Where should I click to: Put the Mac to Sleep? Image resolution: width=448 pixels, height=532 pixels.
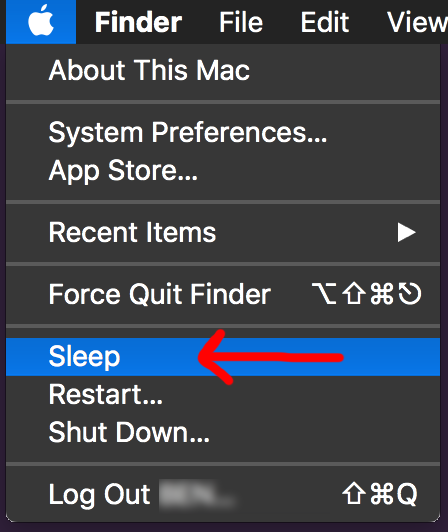pyautogui.click(x=223, y=357)
